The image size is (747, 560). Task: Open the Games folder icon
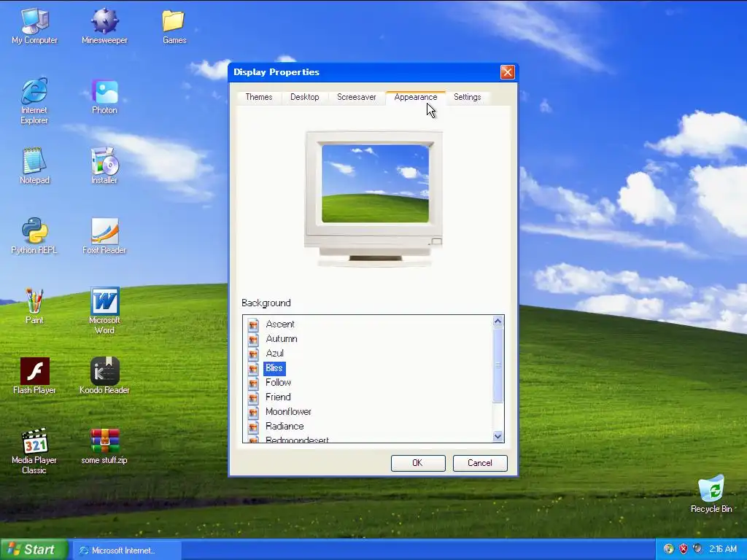[174, 27]
